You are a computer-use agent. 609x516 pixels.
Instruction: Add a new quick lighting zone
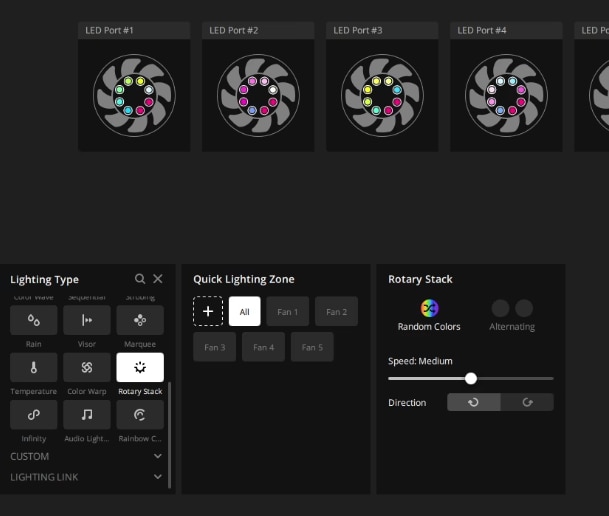click(x=207, y=311)
